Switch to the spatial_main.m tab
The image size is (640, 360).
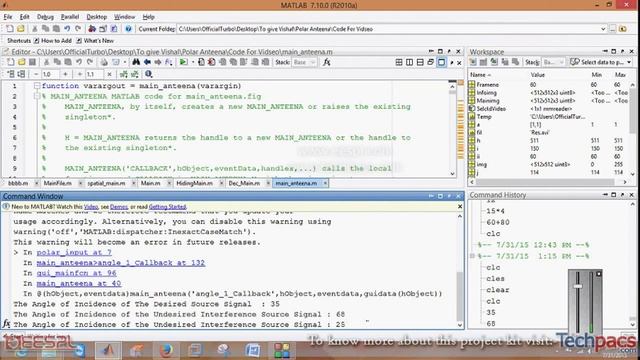coord(107,183)
